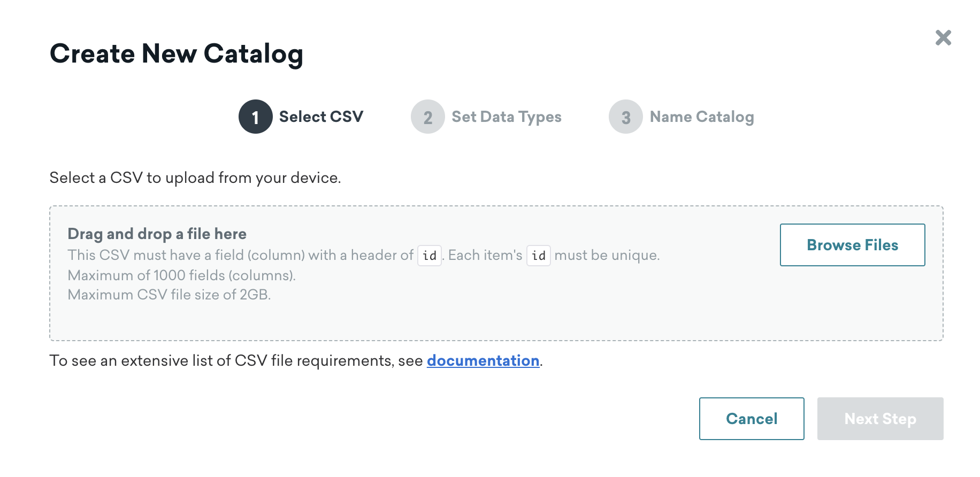This screenshot has height=477, width=980.
Task: Click the second 'id' code badge
Action: click(x=539, y=256)
